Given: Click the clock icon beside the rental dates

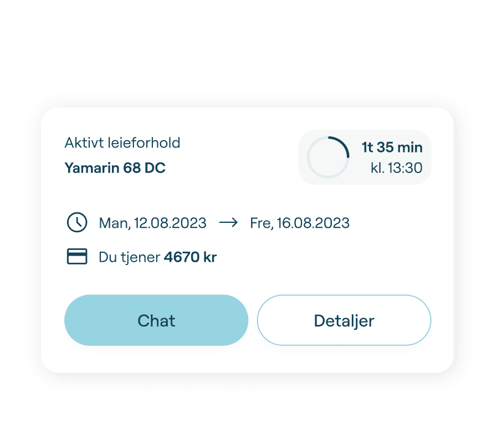Looking at the screenshot, I should click(x=77, y=222).
